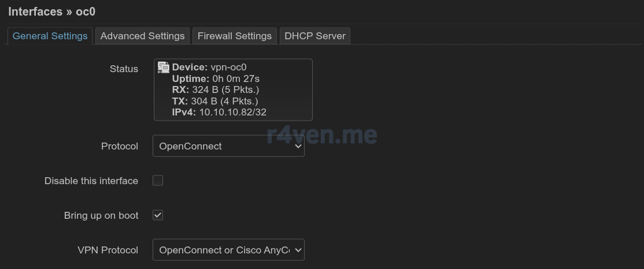Open the Protocol dropdown showing OpenConnect
Image resolution: width=644 pixels, height=269 pixels.
pyautogui.click(x=228, y=146)
